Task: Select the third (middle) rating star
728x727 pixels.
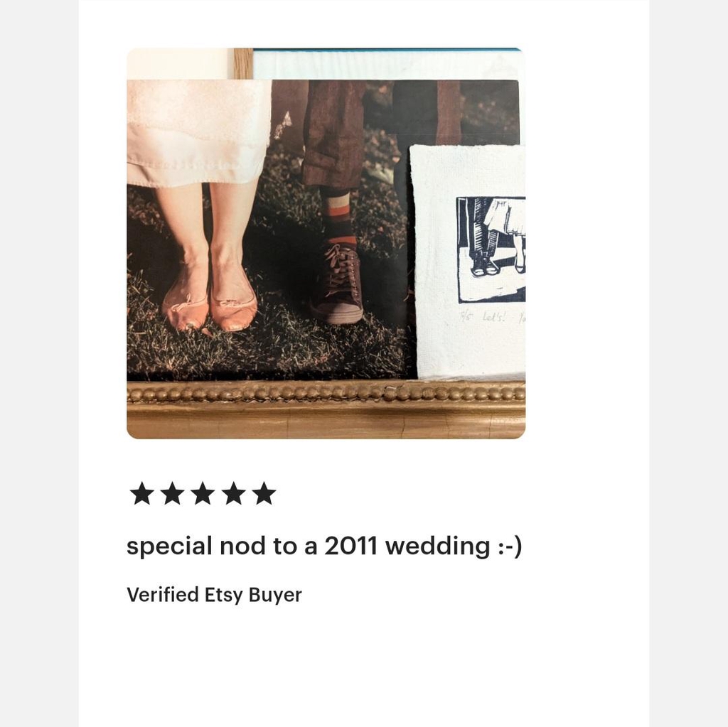Action: click(203, 493)
